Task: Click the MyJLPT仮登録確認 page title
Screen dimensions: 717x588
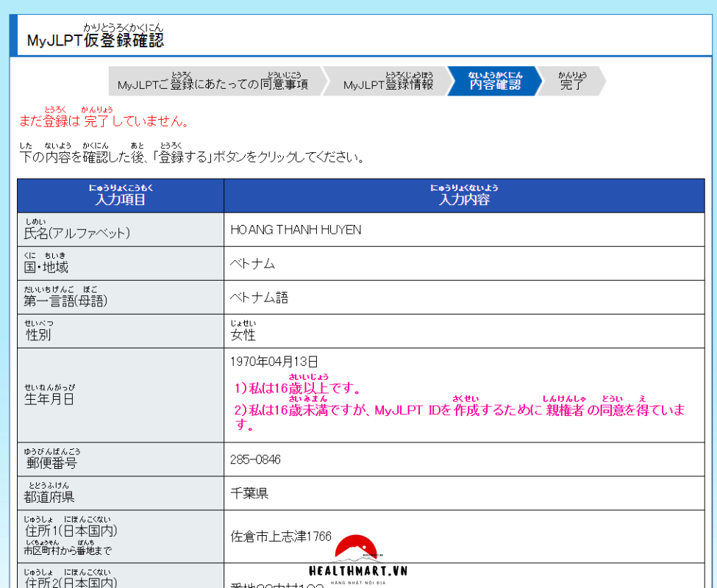Action: [x=95, y=35]
